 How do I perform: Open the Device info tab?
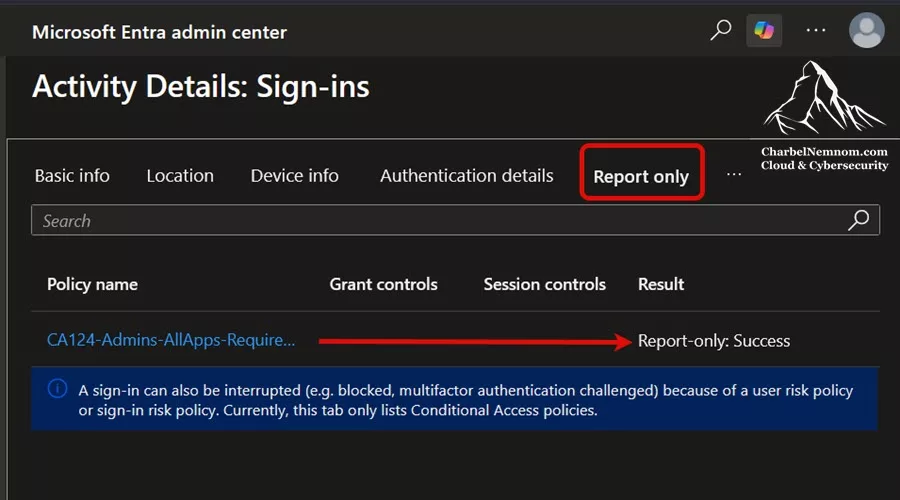coord(294,176)
